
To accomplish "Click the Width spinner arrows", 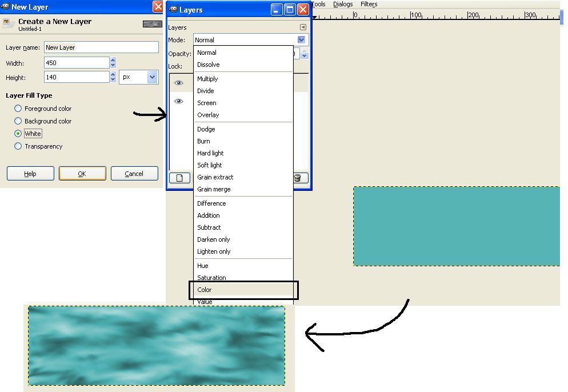I will [113, 62].
